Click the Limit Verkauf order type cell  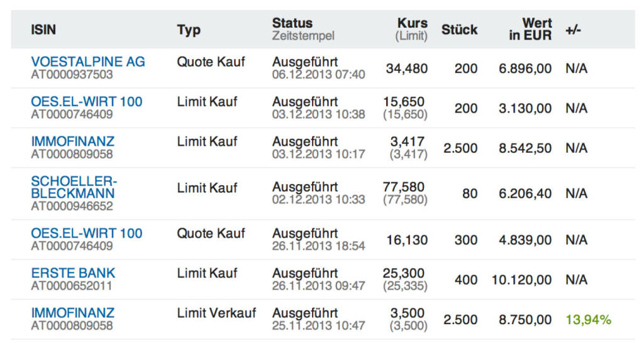pyautogui.click(x=216, y=313)
